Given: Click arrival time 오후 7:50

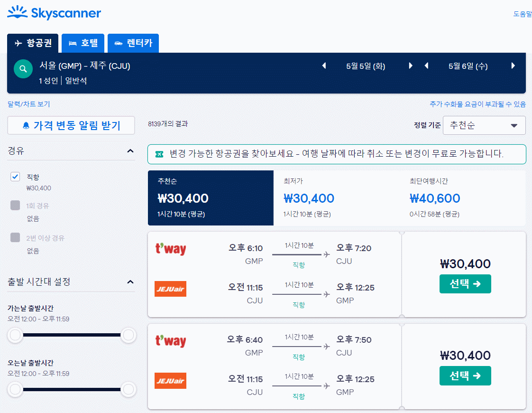Looking at the screenshot, I should tap(354, 339).
